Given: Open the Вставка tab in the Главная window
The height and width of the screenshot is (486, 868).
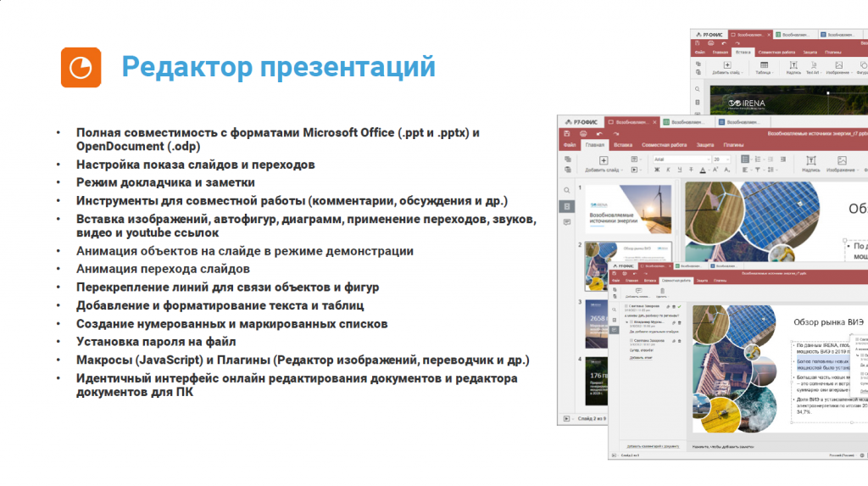Looking at the screenshot, I should [x=623, y=145].
